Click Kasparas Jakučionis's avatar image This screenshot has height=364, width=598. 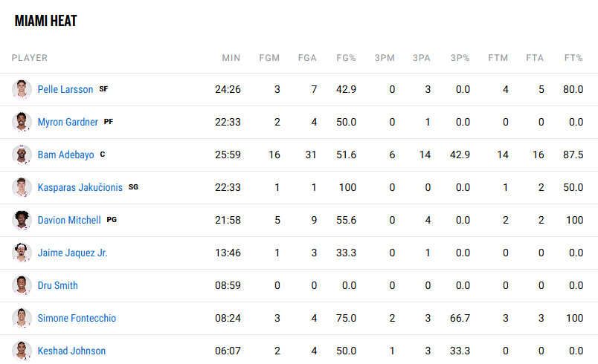22,188
